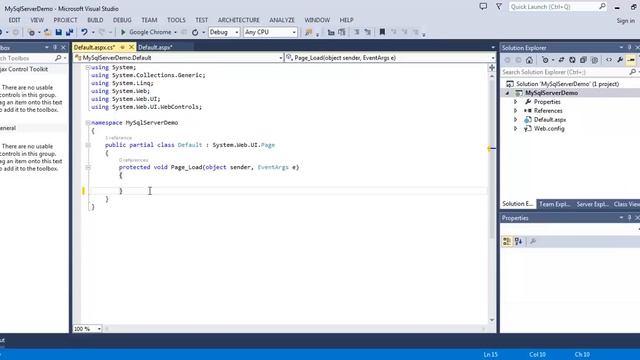Click the feedback chat icon in title bar

click(x=483, y=7)
